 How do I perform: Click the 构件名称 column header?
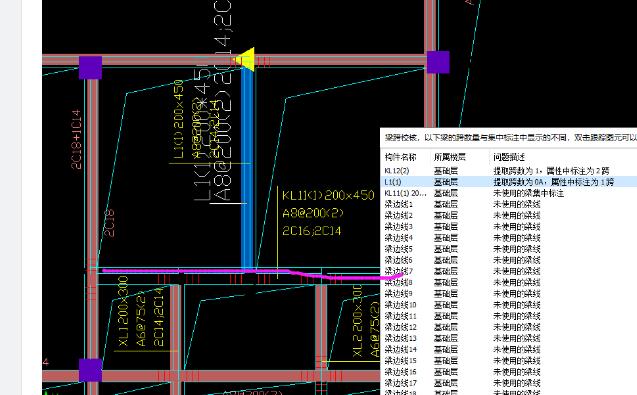[x=401, y=157]
